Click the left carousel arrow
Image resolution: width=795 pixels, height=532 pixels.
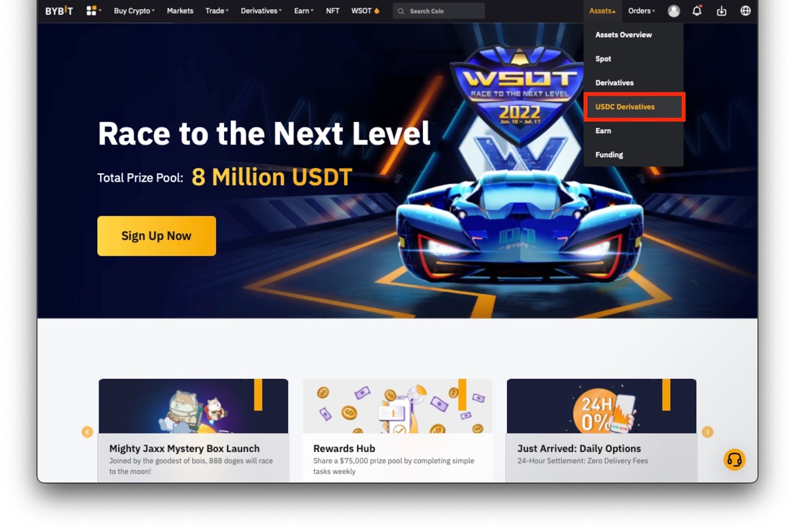[x=87, y=432]
